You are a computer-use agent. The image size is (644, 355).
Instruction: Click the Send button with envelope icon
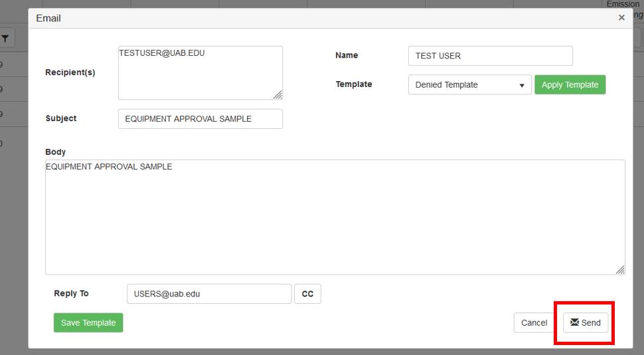click(x=585, y=322)
